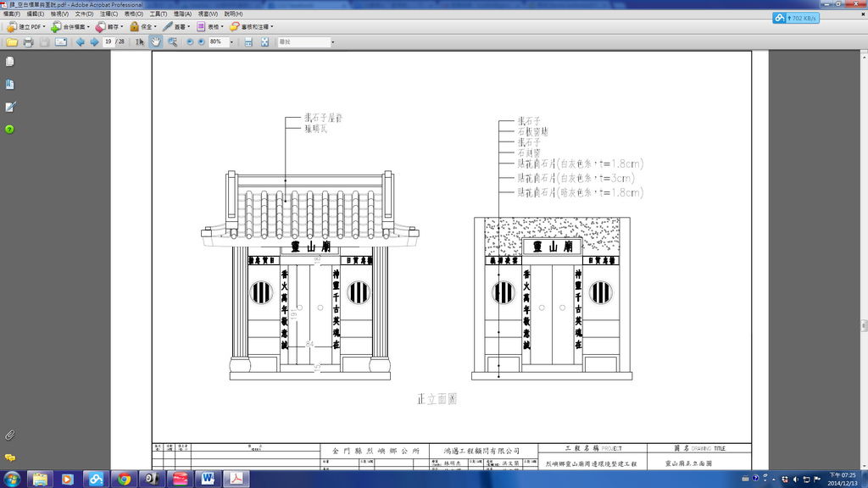Go to previous page with left arrow
This screenshot has height=488, width=868.
click(x=81, y=42)
